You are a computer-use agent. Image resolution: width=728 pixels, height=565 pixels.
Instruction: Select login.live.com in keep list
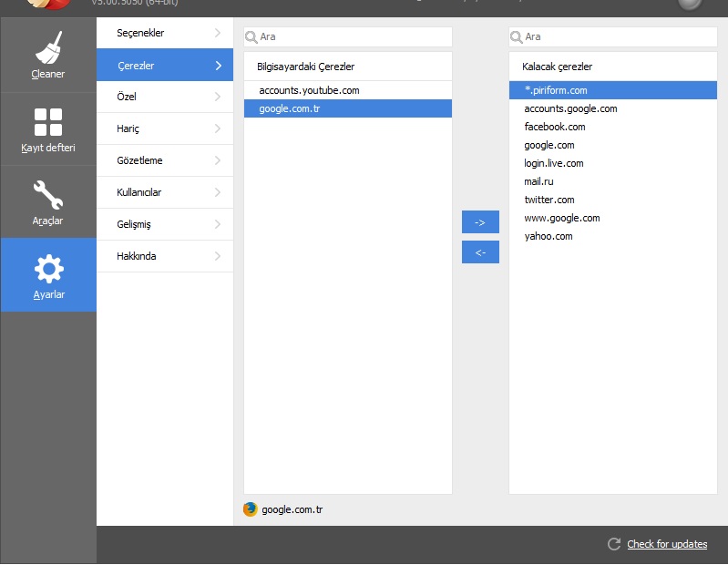click(613, 163)
